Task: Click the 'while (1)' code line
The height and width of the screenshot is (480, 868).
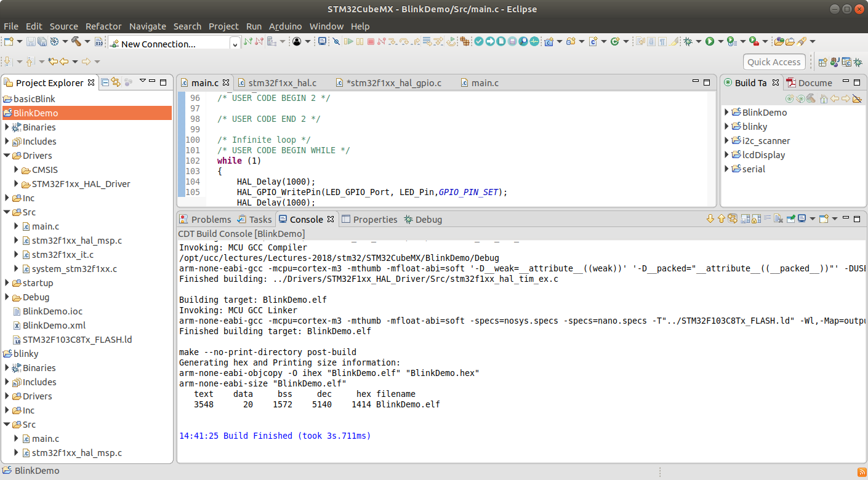Action: [239, 161]
